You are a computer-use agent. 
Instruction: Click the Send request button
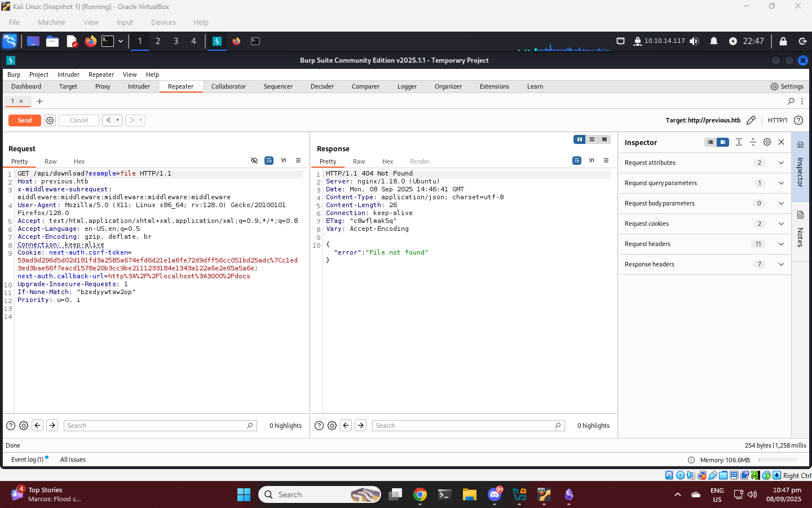coord(25,120)
